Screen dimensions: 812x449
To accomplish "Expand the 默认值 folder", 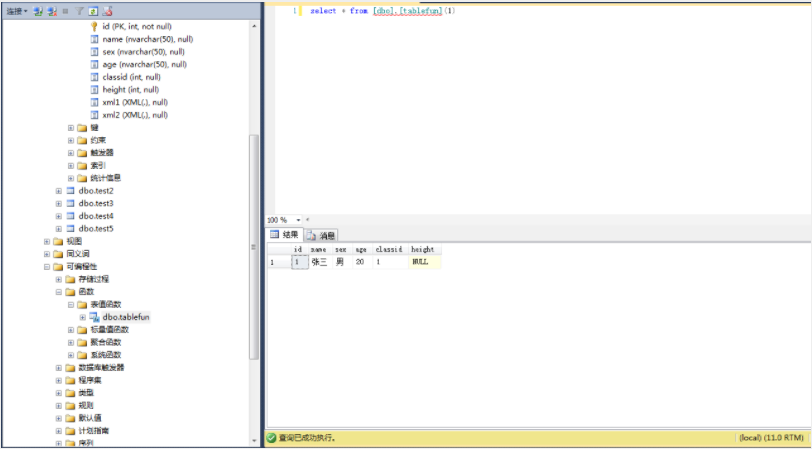I will point(59,418).
